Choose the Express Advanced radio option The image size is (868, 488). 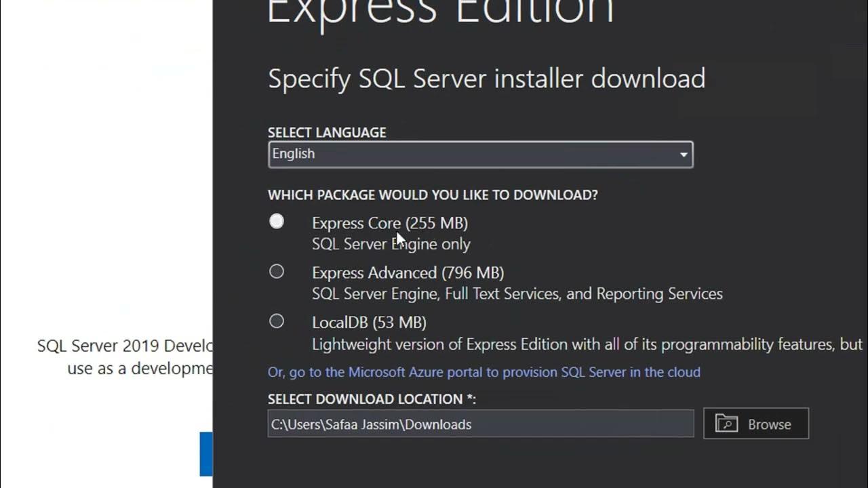[277, 272]
